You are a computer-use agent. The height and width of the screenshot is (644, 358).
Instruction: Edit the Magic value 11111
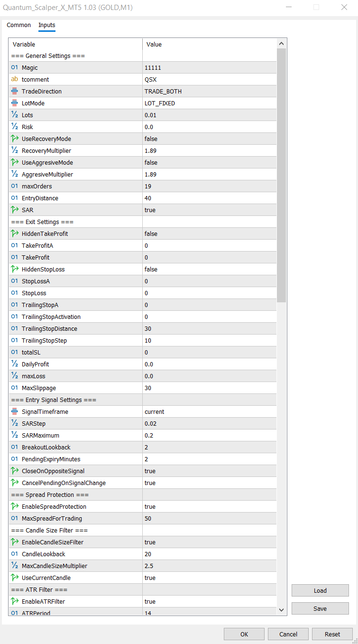pos(210,68)
